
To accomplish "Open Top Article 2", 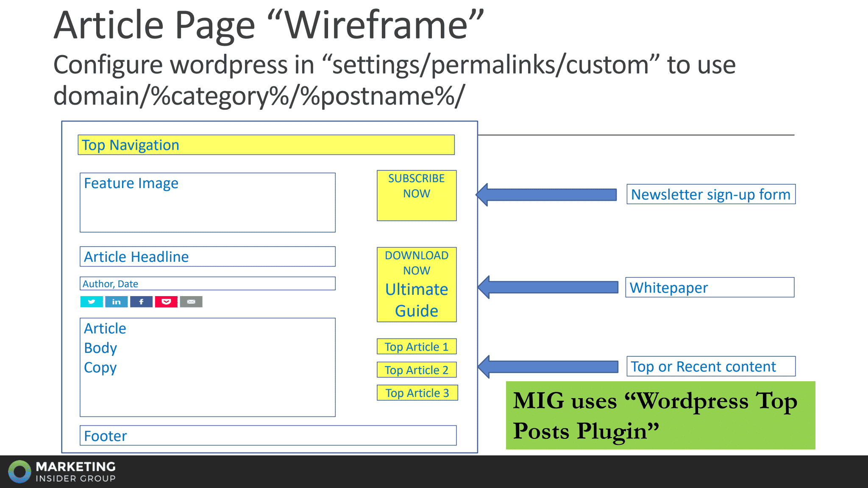I will coord(417,369).
